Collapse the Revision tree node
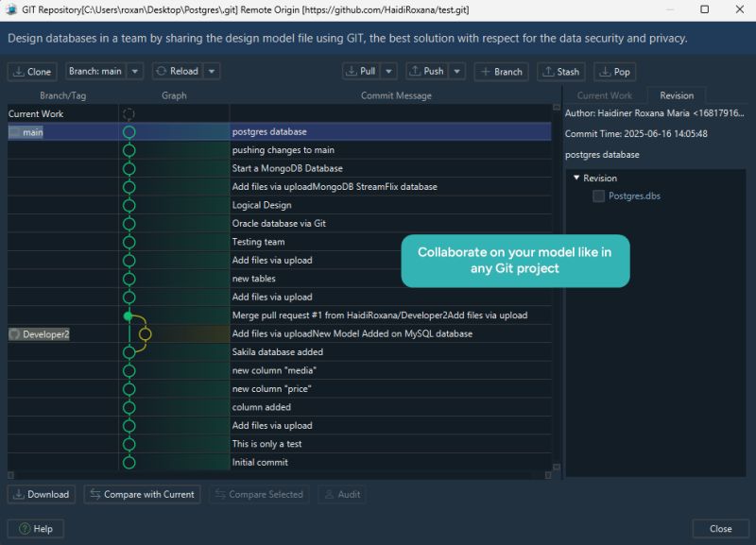Image resolution: width=756 pixels, height=545 pixels. coord(576,178)
